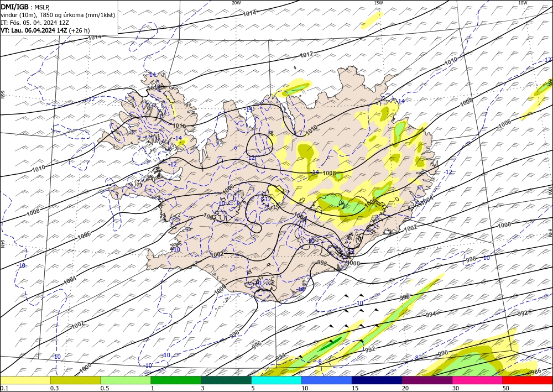Click the '990' isobar label
The width and height of the screenshot is (553, 392).
442,353
